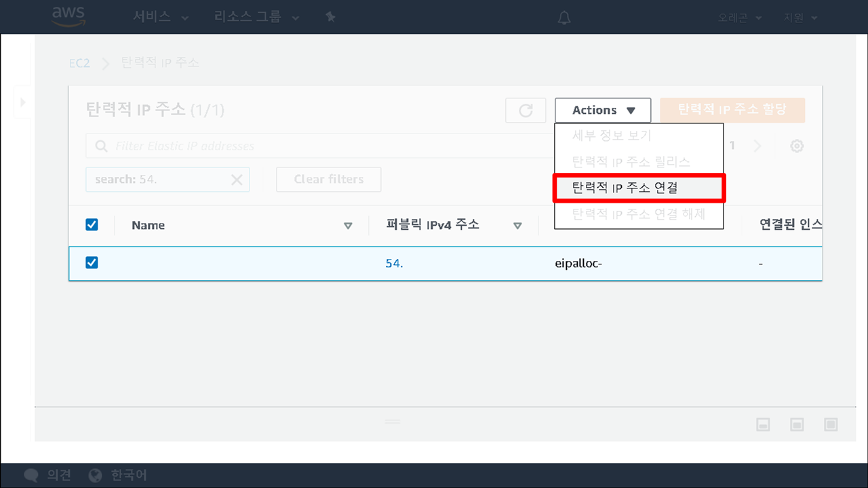The image size is (868, 488).
Task: Open feedback via speech bubble icon
Action: [x=31, y=474]
